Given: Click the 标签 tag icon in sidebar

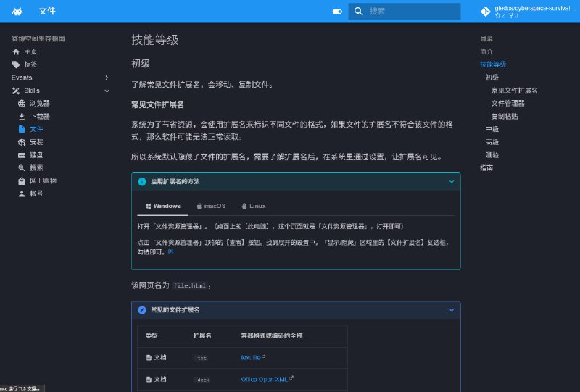Looking at the screenshot, I should click(x=16, y=64).
